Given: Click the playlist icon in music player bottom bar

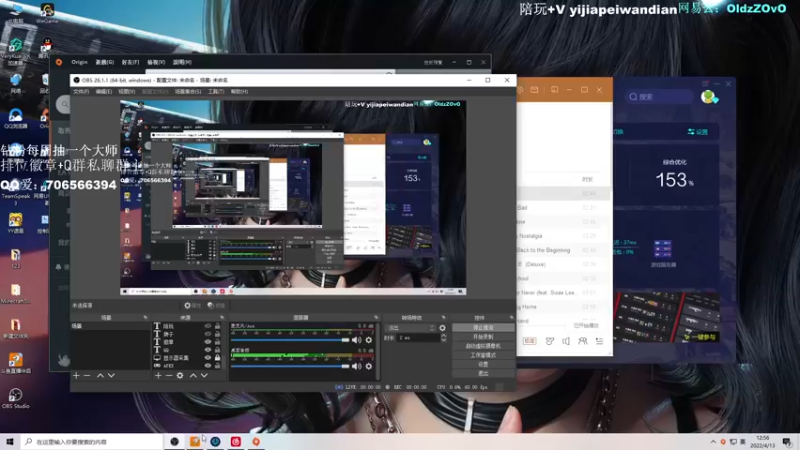Looking at the screenshot, I should [599, 341].
